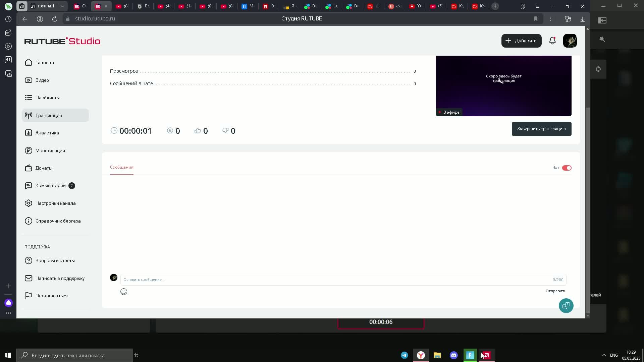Viewport: 644px width, 362px height.
Task: Click the notifications bell icon
Action: pyautogui.click(x=552, y=41)
